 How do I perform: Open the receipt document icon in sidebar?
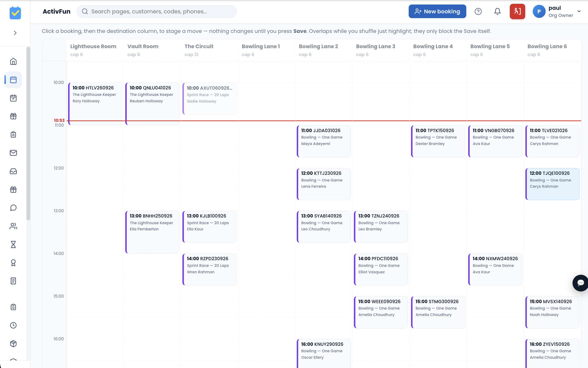(x=13, y=281)
